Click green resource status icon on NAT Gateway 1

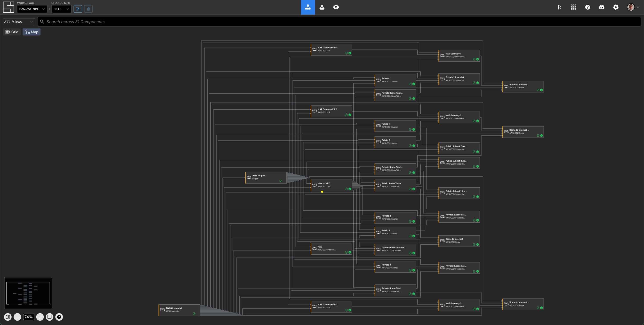[x=477, y=59]
